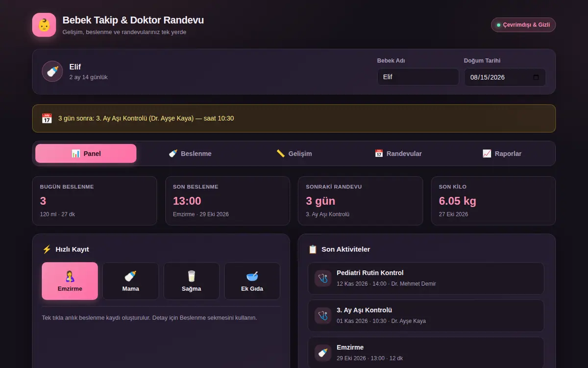The image size is (588, 368).
Task: Show the Raporlar tab
Action: click(x=502, y=154)
